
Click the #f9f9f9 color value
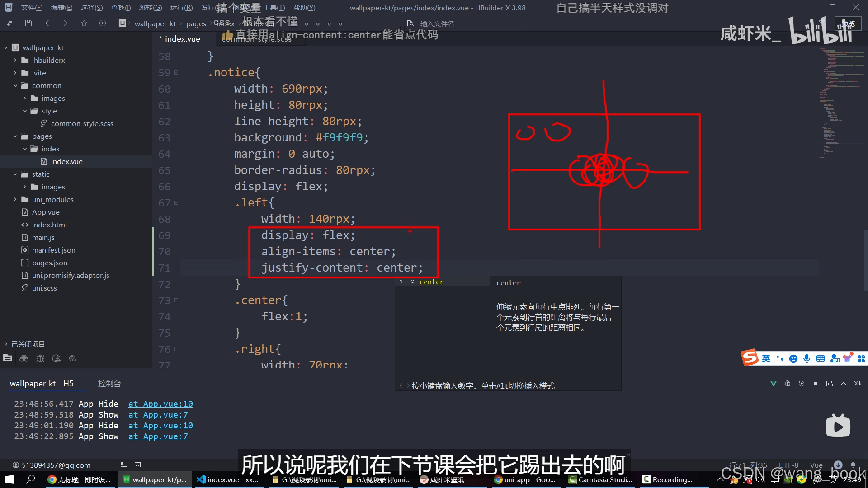coord(339,137)
